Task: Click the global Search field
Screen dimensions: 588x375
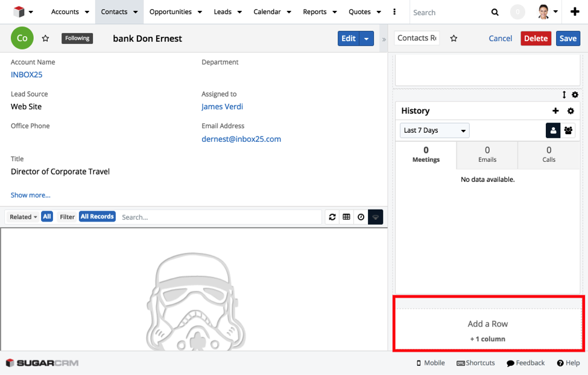Action: click(450, 13)
